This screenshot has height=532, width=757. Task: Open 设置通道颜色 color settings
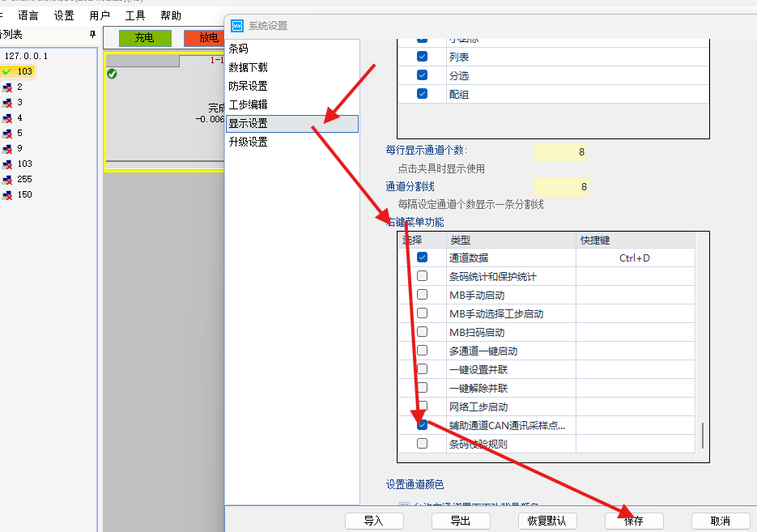(415, 484)
